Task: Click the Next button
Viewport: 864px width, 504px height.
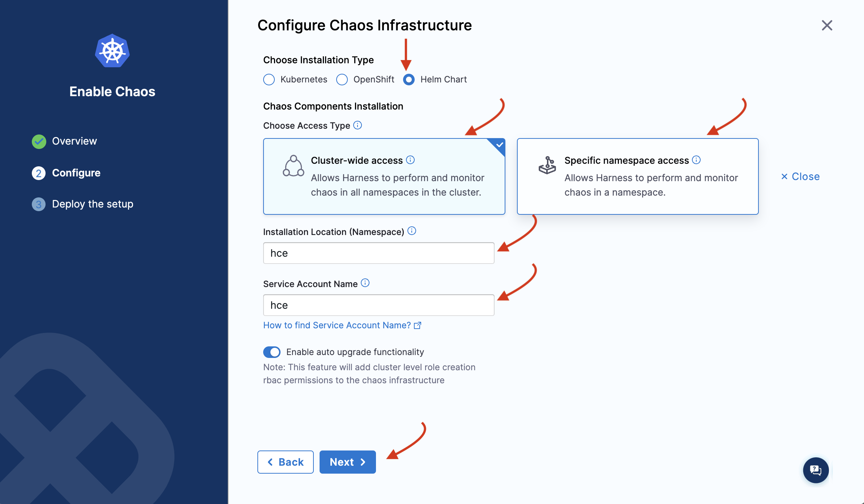Action: [347, 462]
